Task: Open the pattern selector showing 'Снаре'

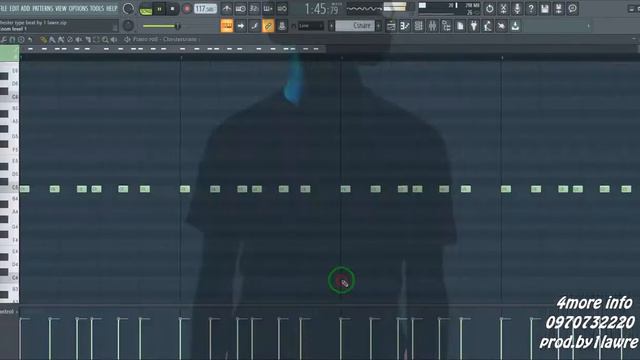Action: point(355,26)
